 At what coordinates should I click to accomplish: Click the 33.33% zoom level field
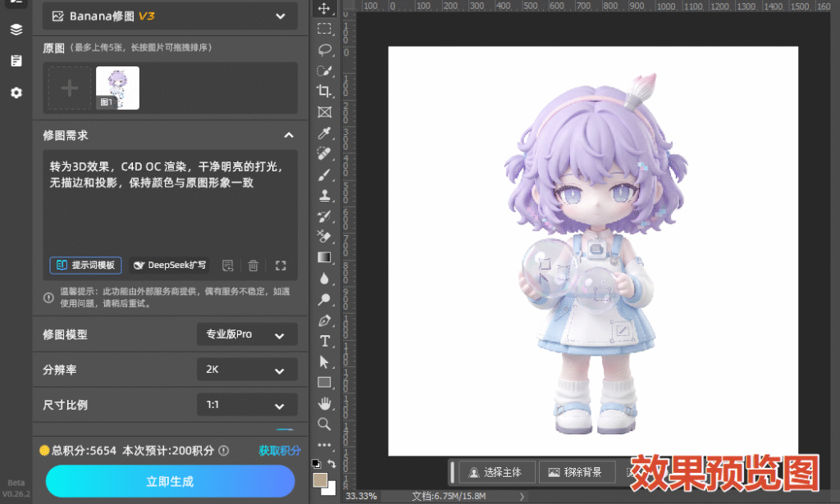coord(361,497)
